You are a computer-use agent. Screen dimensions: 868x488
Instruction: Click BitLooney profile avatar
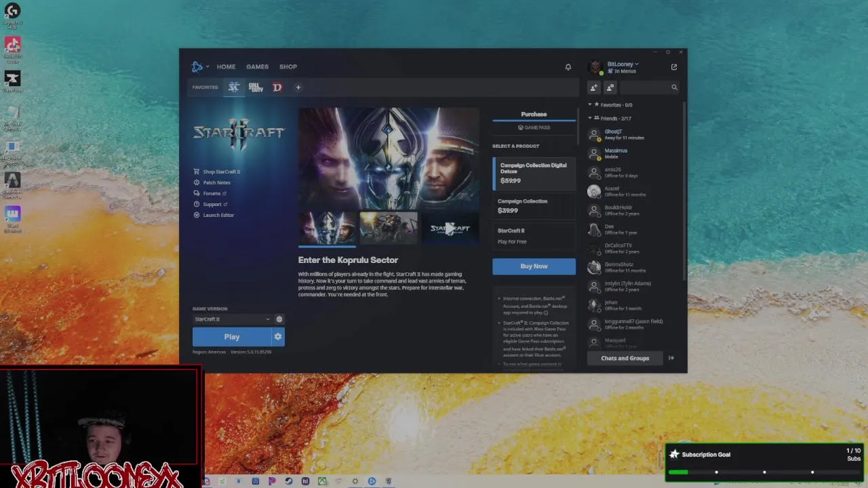pyautogui.click(x=595, y=67)
